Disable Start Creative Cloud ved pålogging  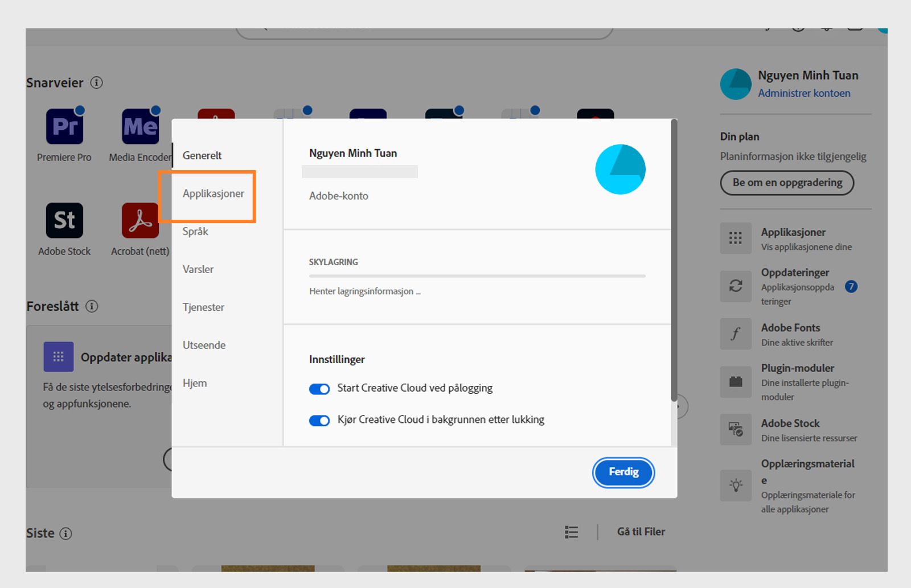pyautogui.click(x=319, y=388)
